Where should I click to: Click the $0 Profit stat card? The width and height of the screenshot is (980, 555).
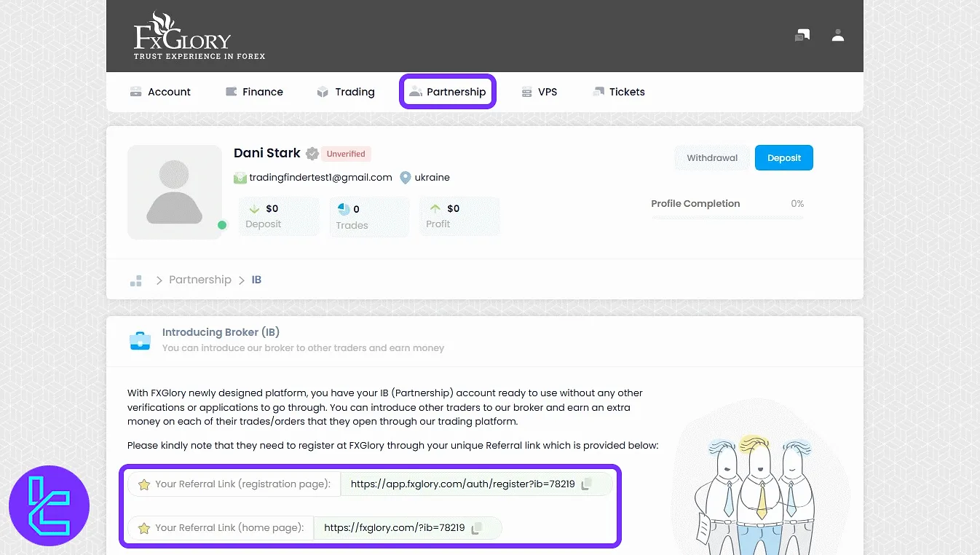tap(459, 216)
